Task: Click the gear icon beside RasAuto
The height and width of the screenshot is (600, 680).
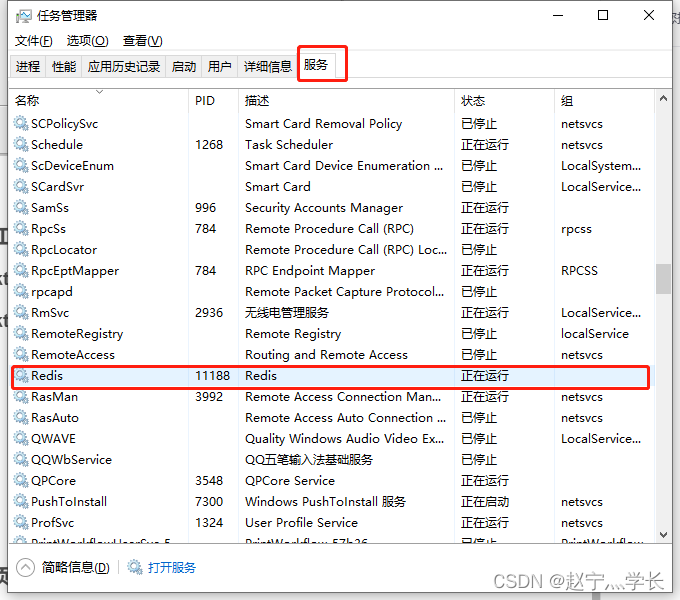Action: tap(21, 417)
